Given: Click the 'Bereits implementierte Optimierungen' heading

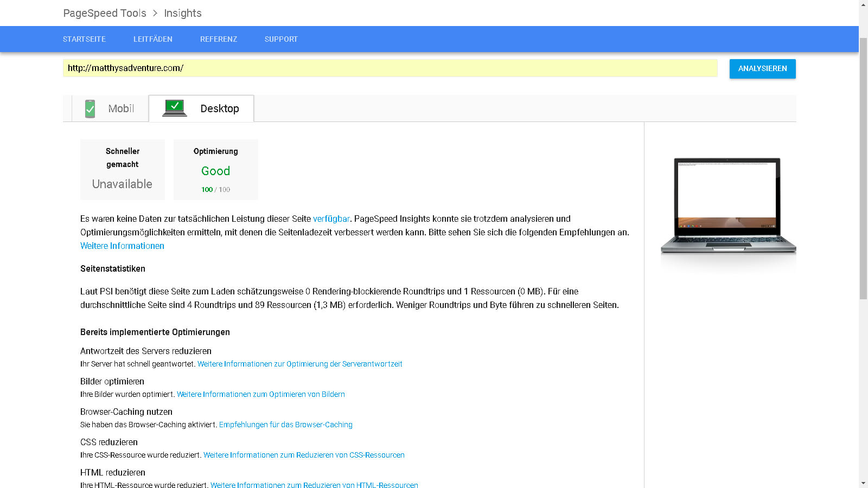Looking at the screenshot, I should pyautogui.click(x=155, y=332).
